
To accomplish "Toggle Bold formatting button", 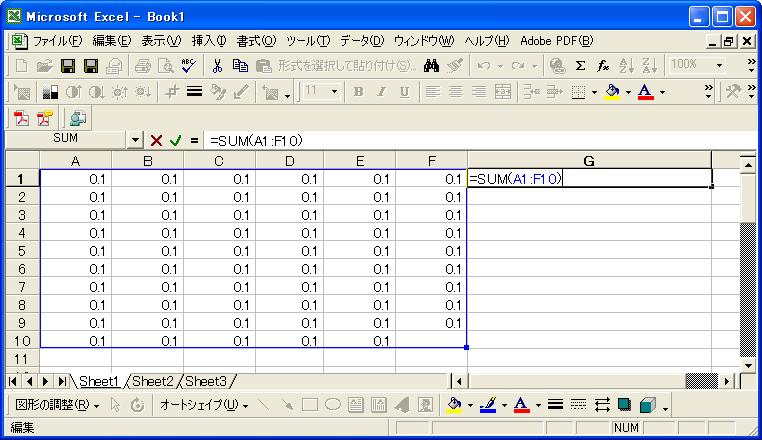I will coord(359,91).
